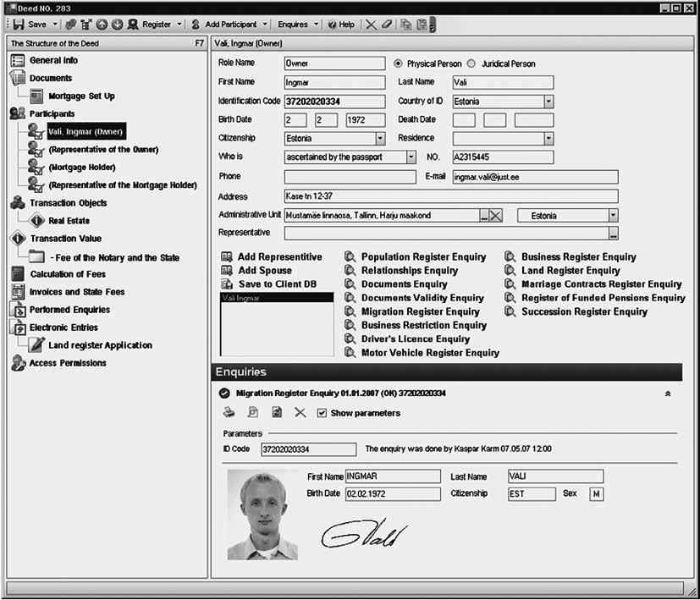Click the toolbar down arrow icon
The width and height of the screenshot is (700, 600).
point(117,24)
